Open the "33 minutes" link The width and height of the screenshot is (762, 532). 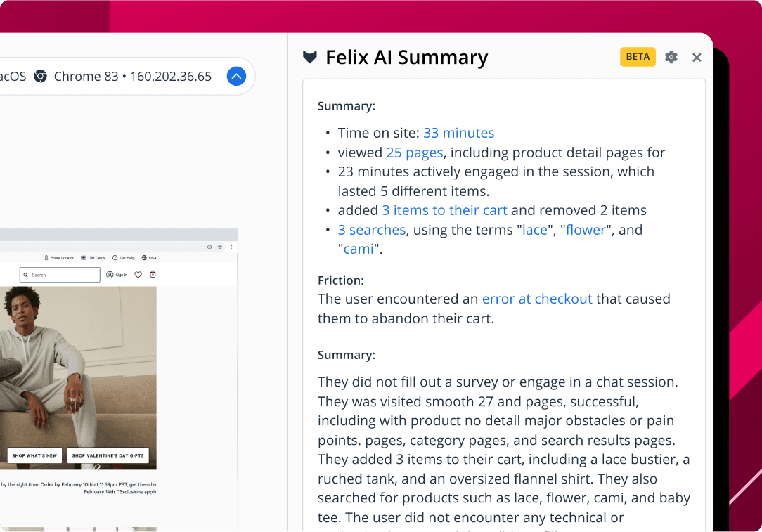tap(458, 133)
